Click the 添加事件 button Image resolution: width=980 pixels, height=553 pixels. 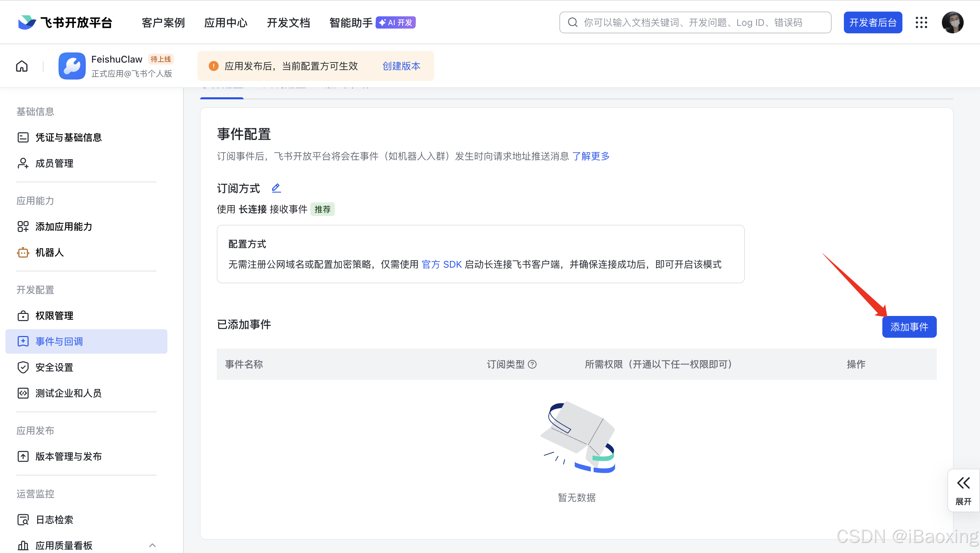coord(909,326)
